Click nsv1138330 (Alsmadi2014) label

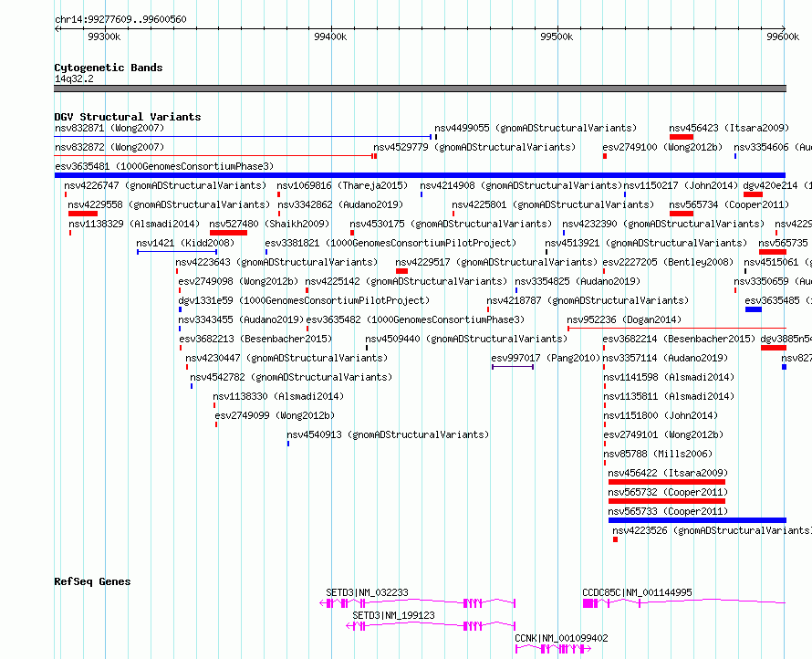pyautogui.click(x=278, y=396)
